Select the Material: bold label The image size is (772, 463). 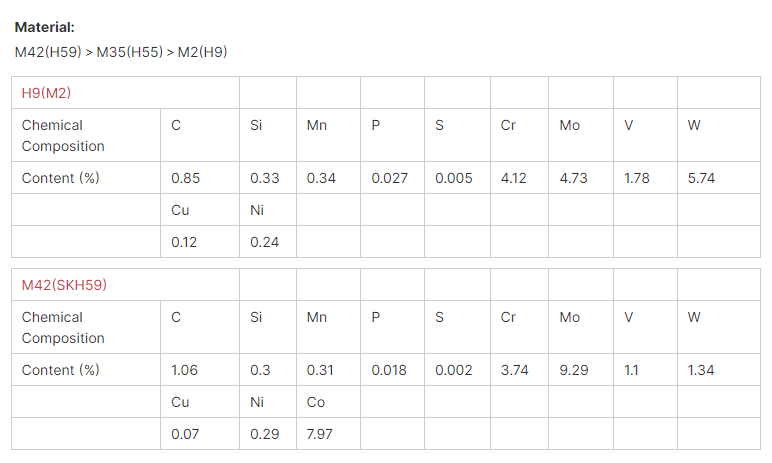(x=45, y=27)
